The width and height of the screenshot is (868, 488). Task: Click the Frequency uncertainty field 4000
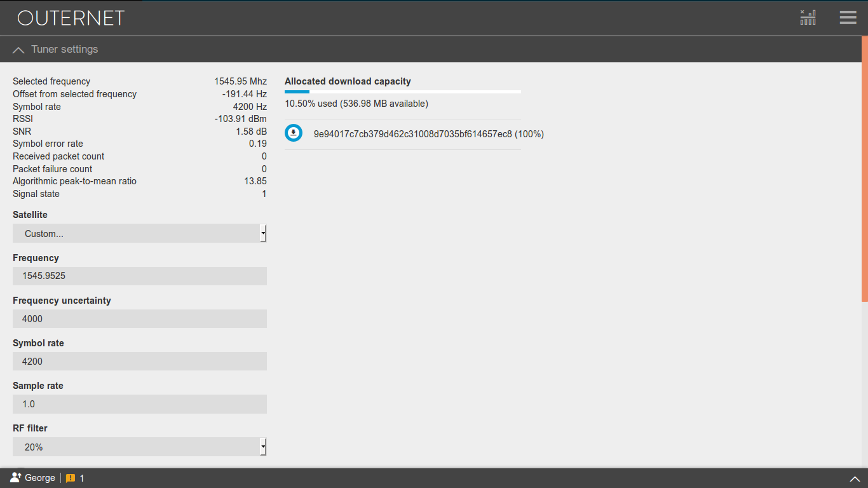coord(140,318)
